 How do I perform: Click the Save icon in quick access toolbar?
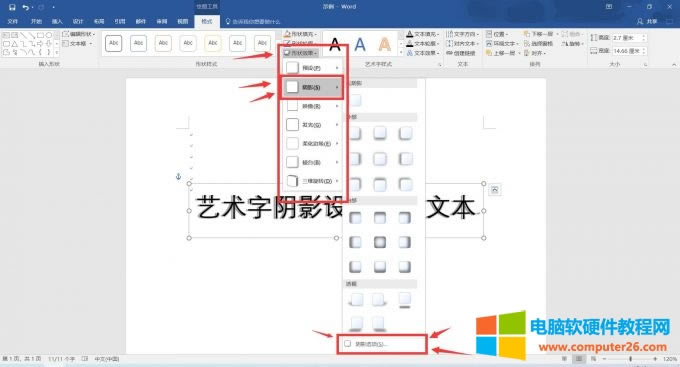(x=12, y=7)
